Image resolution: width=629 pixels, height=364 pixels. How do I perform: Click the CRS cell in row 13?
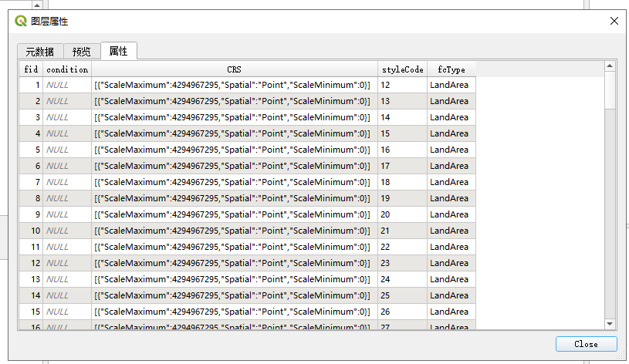tap(235, 279)
